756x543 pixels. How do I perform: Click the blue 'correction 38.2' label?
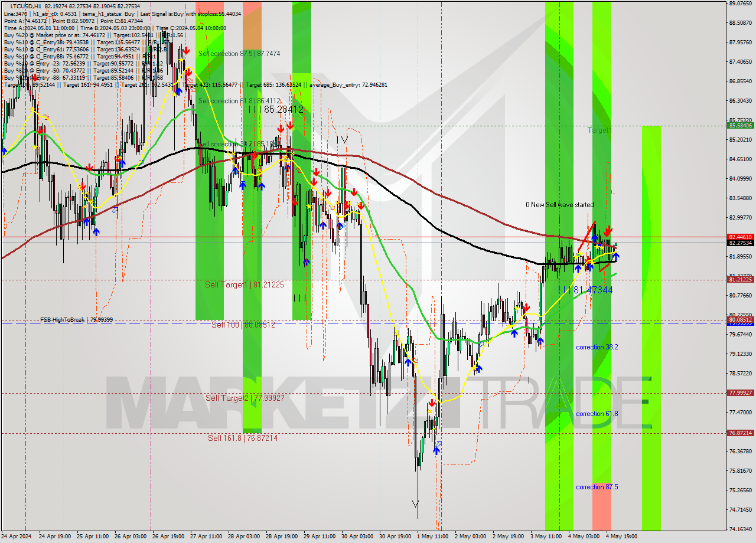[597, 347]
